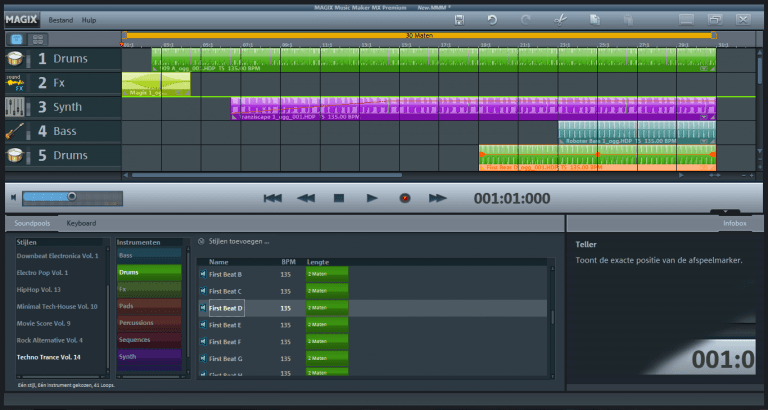768x410 pixels.
Task: Jump to start with the skip-back button
Action: pos(273,198)
